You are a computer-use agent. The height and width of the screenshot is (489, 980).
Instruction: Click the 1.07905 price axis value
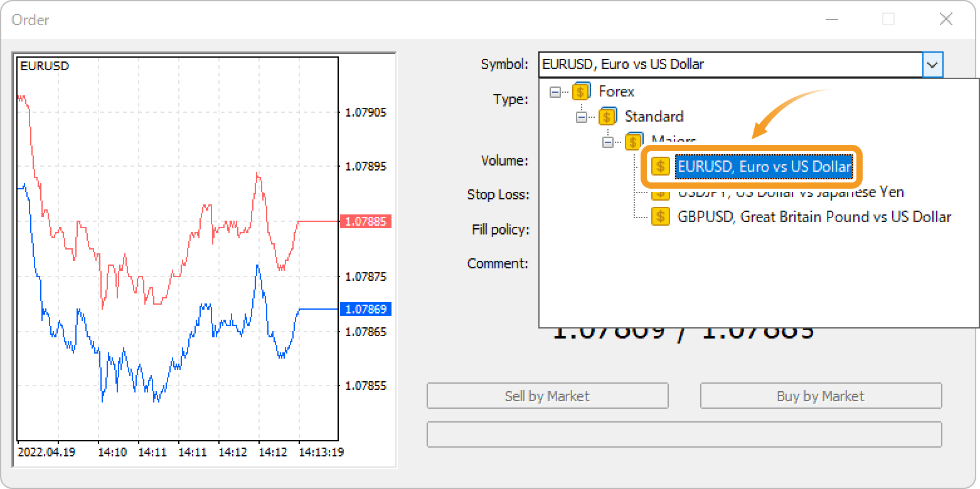(366, 113)
